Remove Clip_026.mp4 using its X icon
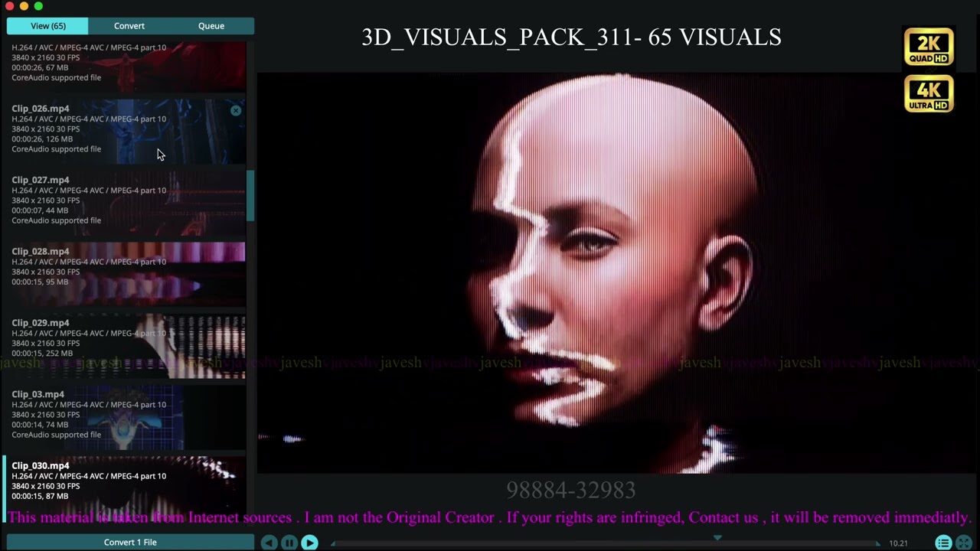The width and height of the screenshot is (980, 551). pyautogui.click(x=236, y=111)
